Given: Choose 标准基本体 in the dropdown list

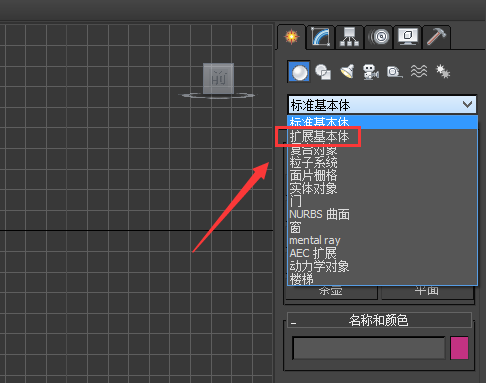Looking at the screenshot, I should coord(382,122).
